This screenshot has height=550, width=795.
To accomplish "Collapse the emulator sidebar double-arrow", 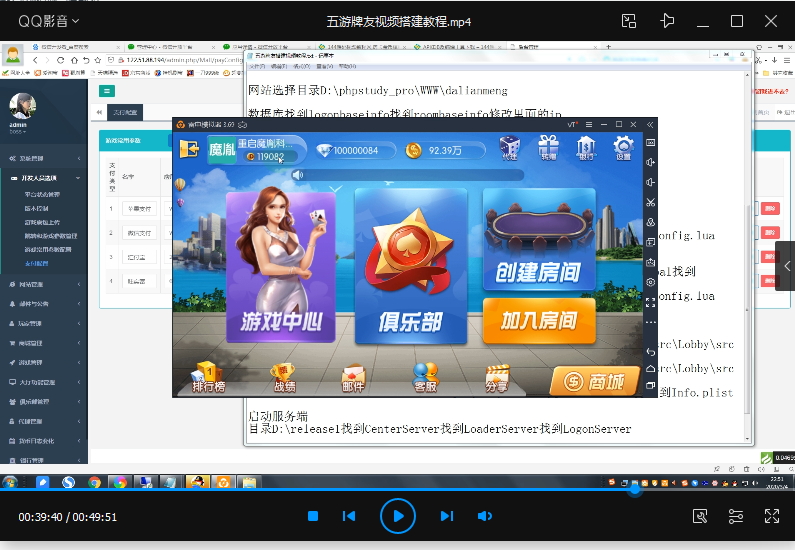I will point(651,125).
